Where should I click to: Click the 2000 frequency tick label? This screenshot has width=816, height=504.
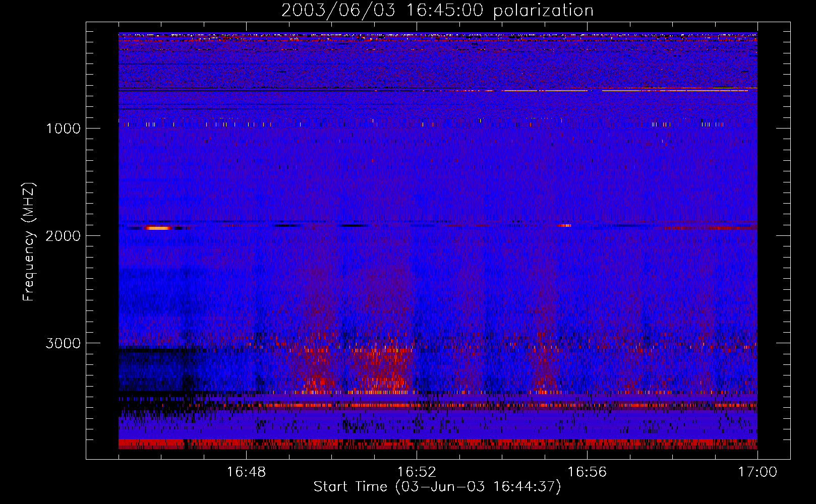(64, 236)
